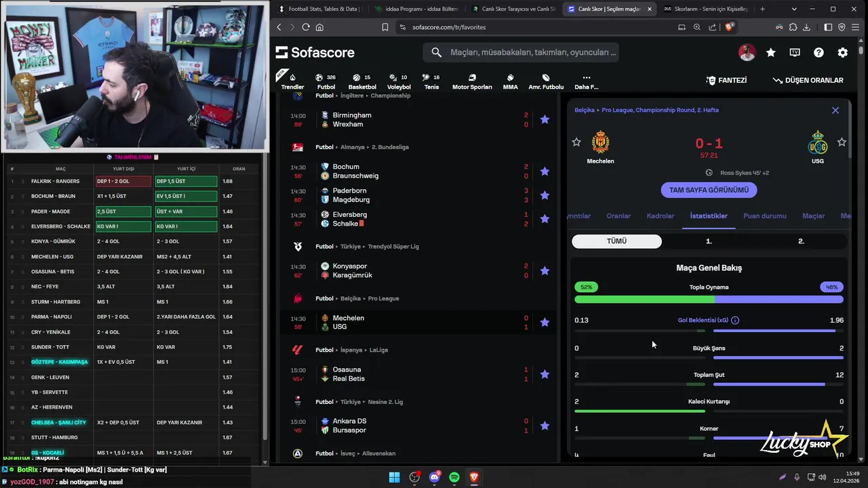Open the help question mark icon

[x=818, y=52]
